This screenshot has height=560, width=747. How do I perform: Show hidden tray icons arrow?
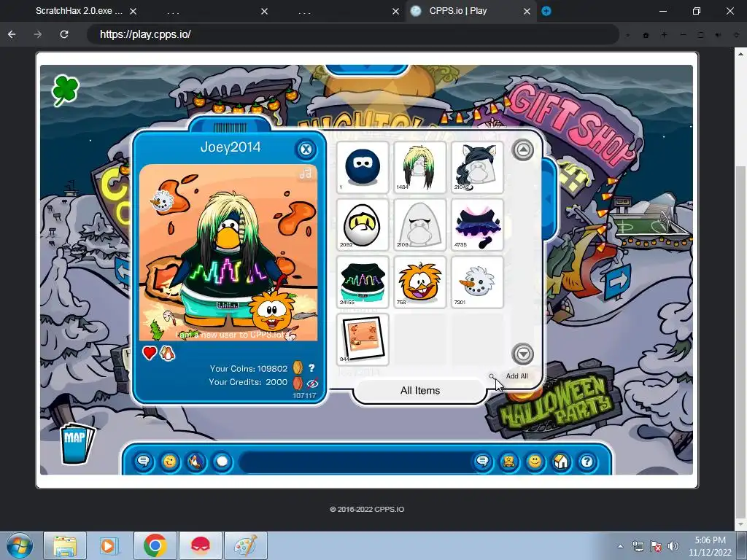[620, 546]
